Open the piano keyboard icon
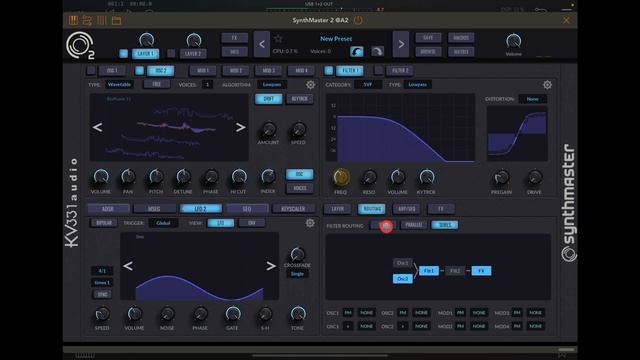This screenshot has height=360, width=640. point(73,20)
